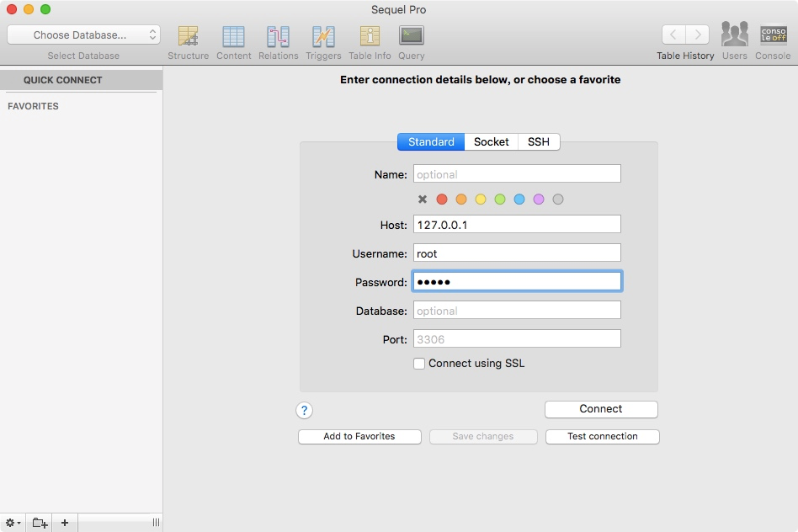Click Add to Favorites button
This screenshot has height=532, width=798.
coord(359,437)
